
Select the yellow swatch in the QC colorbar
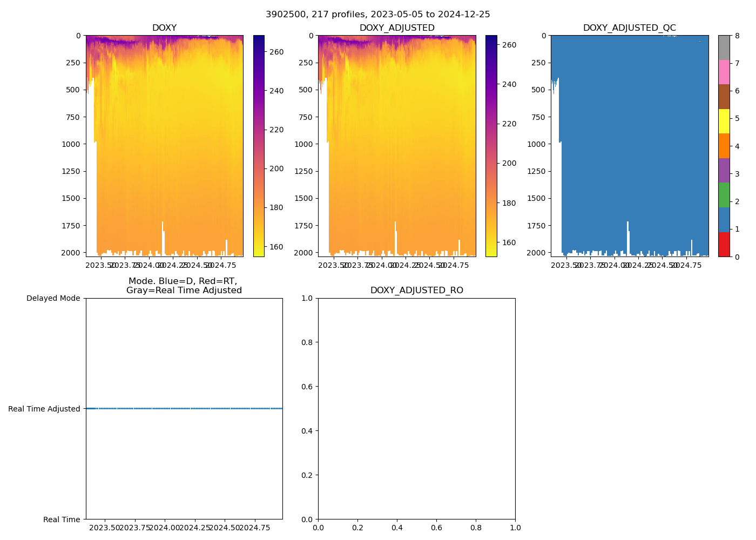click(724, 121)
